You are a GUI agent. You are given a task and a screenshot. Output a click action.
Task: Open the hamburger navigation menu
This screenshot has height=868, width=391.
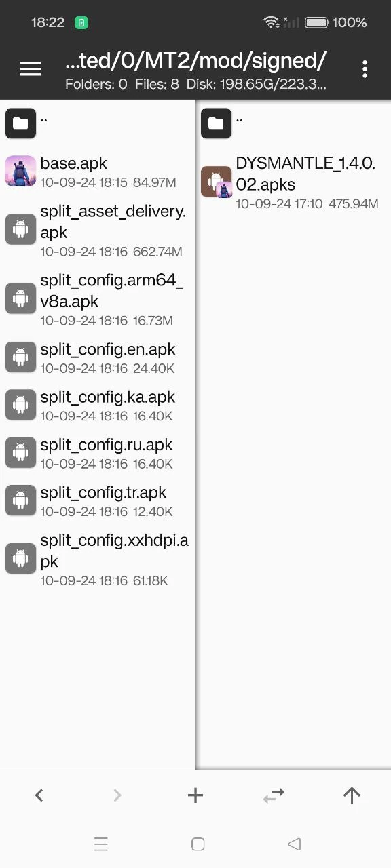pyautogui.click(x=31, y=68)
